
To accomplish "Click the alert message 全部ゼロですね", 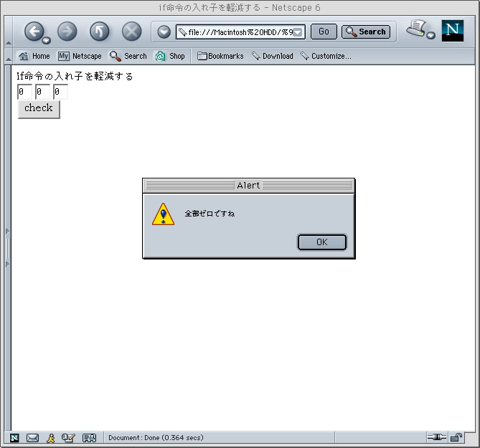I will click(x=210, y=214).
